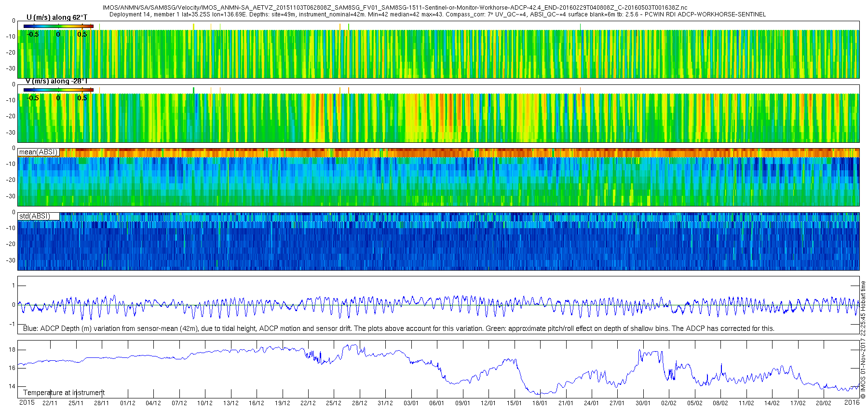The height and width of the screenshot is (410, 868).
Task: Click the '16' tick on the temperature axis
Action: [x=12, y=368]
